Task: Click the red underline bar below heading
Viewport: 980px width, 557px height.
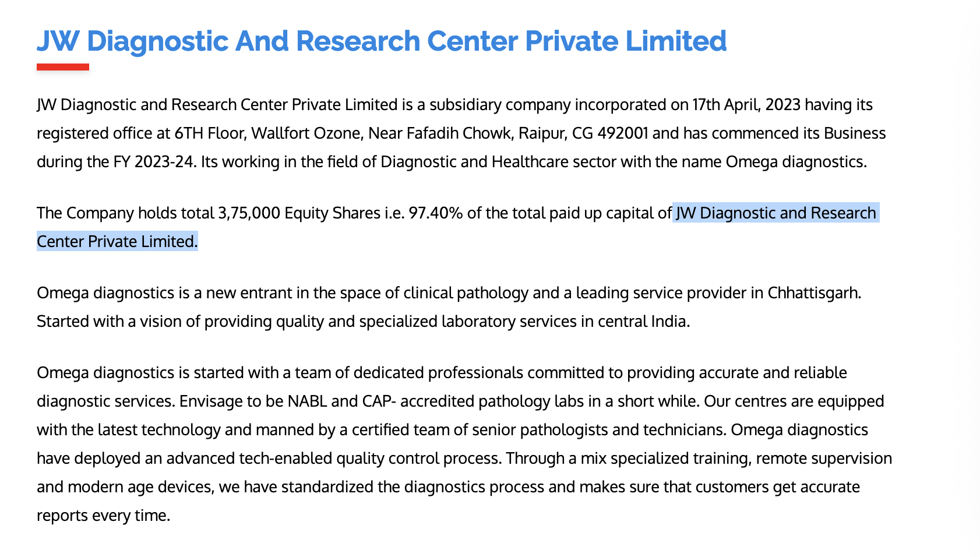Action: click(x=63, y=67)
